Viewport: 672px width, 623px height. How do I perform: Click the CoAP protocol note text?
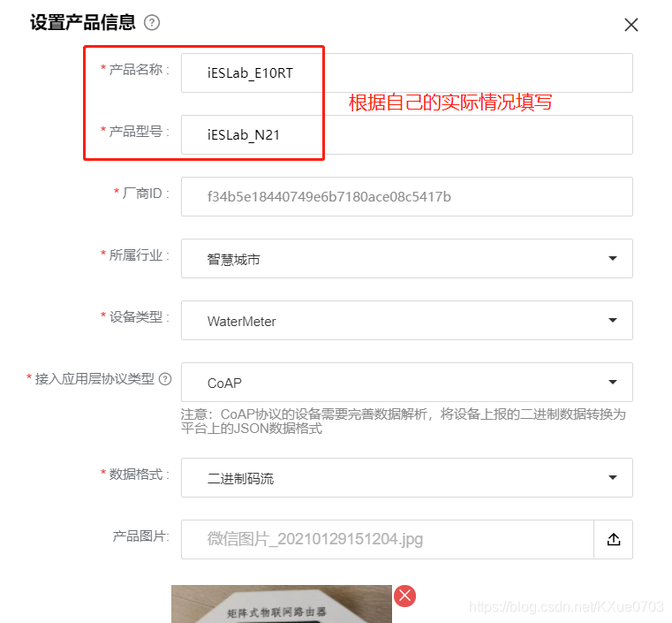click(x=403, y=421)
